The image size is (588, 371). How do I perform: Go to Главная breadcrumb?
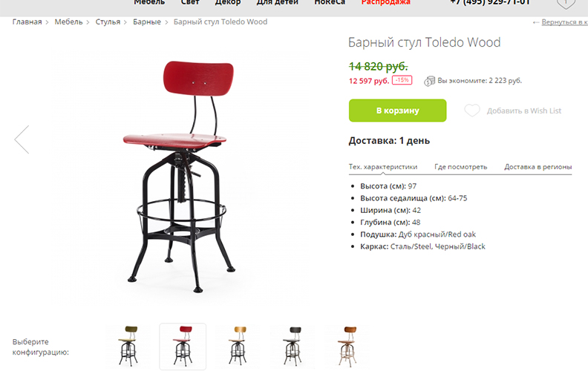27,22
